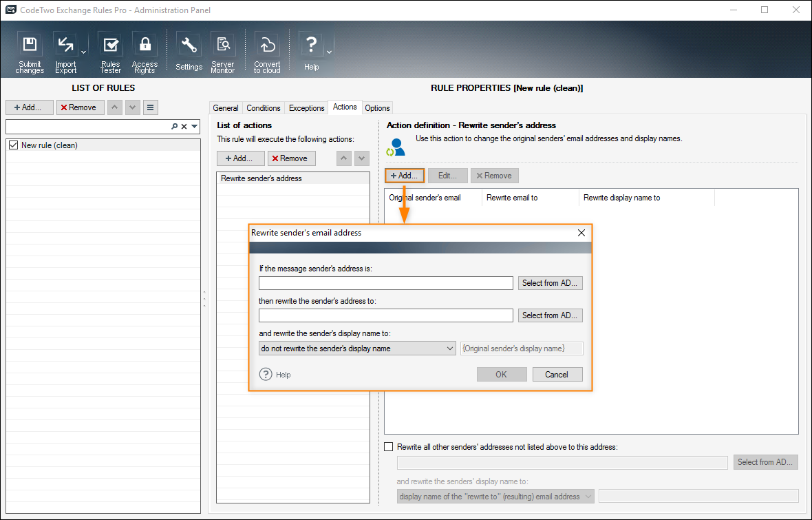Screen dimensions: 812x520
Task: Open Access Rights toolbar icon
Action: (145, 52)
